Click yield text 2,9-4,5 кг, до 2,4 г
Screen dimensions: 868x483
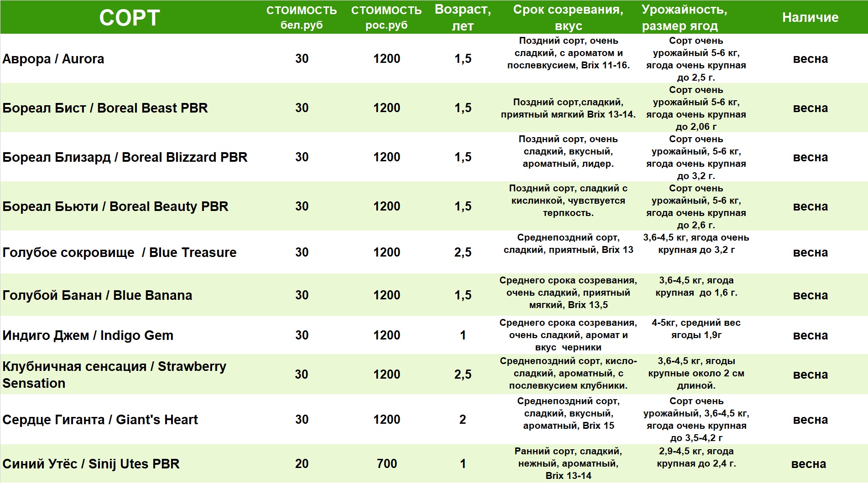point(696,457)
